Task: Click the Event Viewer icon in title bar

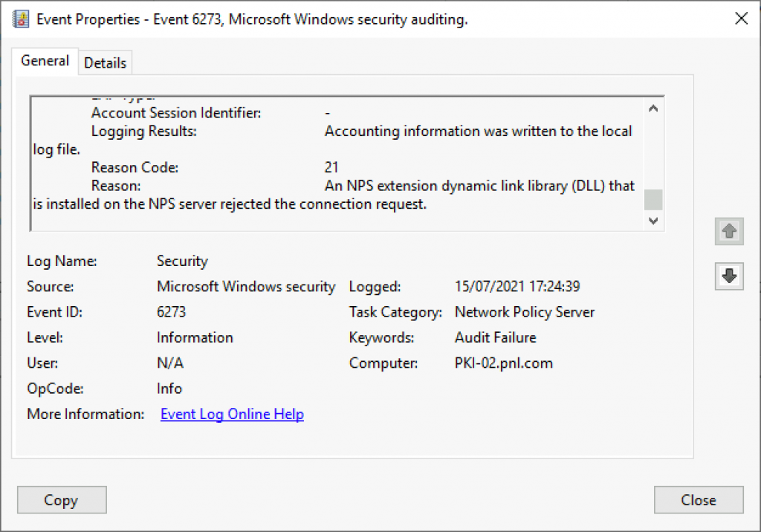Action: (20, 18)
